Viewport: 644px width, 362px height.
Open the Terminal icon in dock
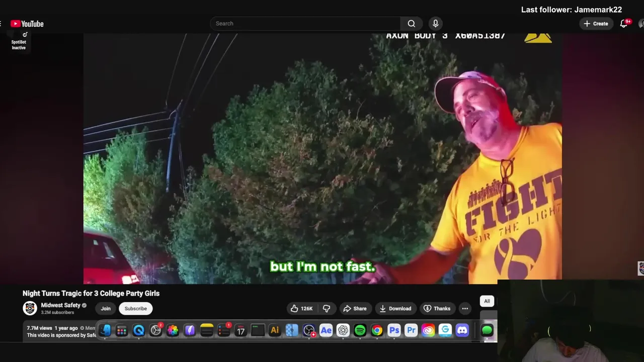point(258,330)
